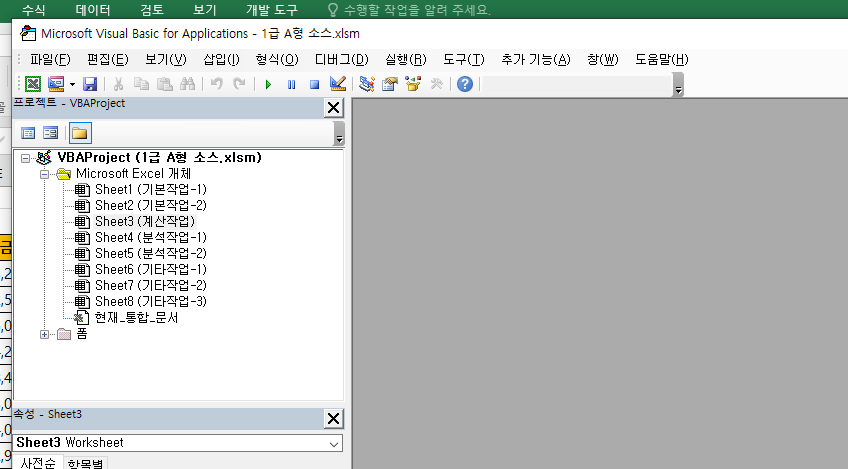Click Excel's 수행할 작업을 알려 주세요 search box

409,10
